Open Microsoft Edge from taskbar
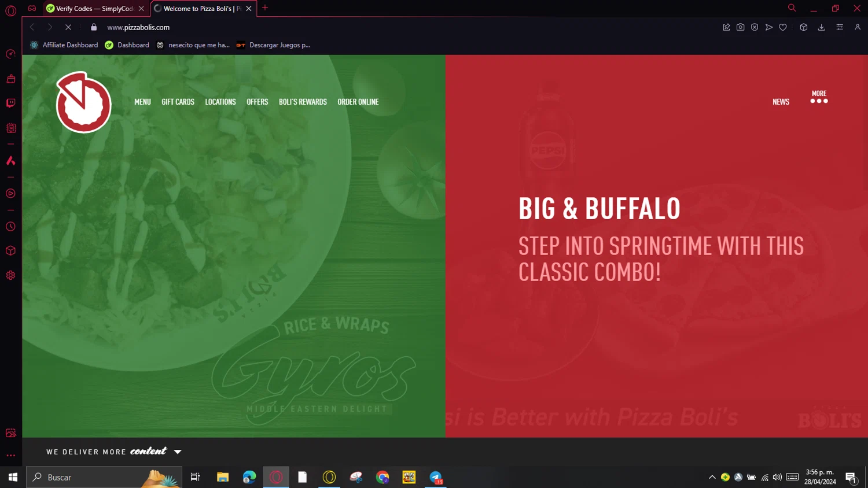Image resolution: width=868 pixels, height=488 pixels. coord(249,477)
